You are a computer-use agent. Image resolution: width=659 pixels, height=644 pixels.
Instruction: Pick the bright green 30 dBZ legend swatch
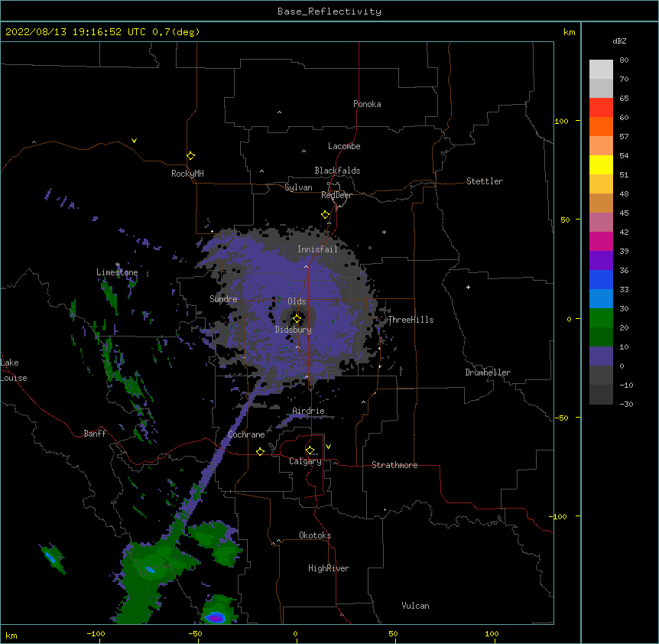point(601,318)
